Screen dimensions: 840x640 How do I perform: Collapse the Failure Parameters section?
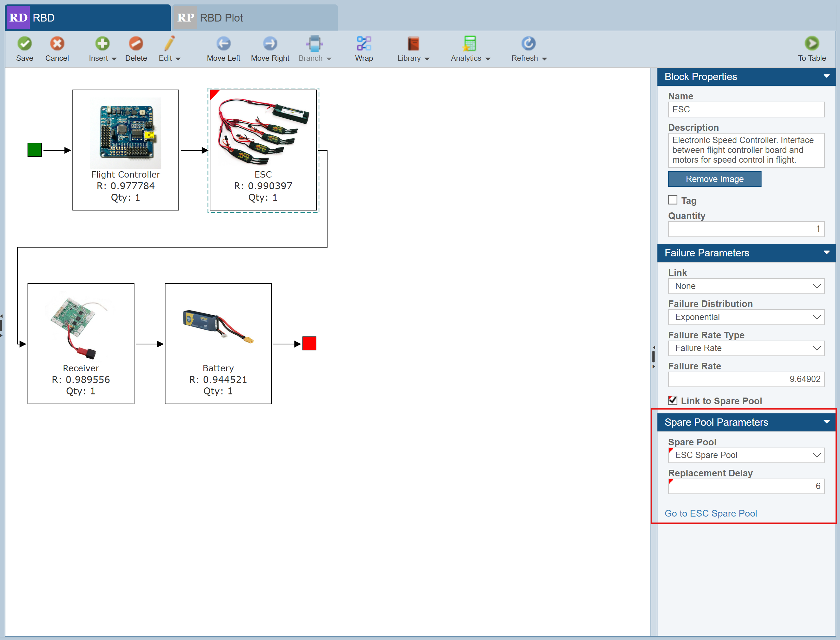(x=826, y=252)
